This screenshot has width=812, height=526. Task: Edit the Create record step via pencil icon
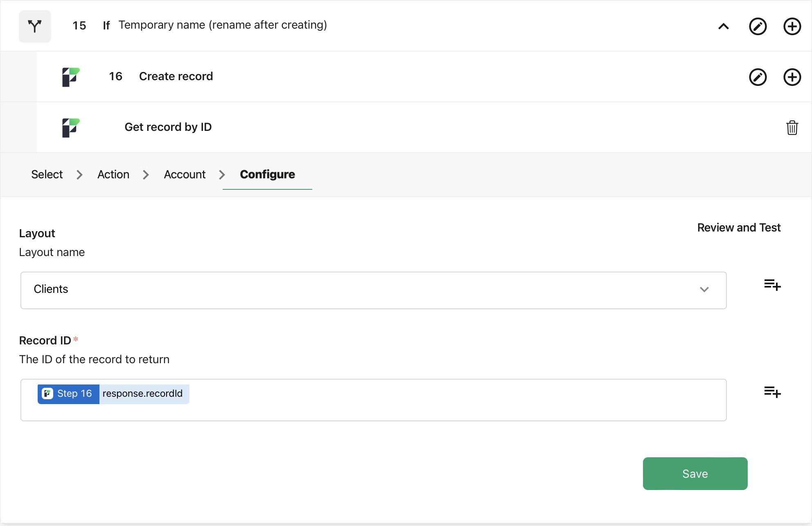pyautogui.click(x=758, y=77)
